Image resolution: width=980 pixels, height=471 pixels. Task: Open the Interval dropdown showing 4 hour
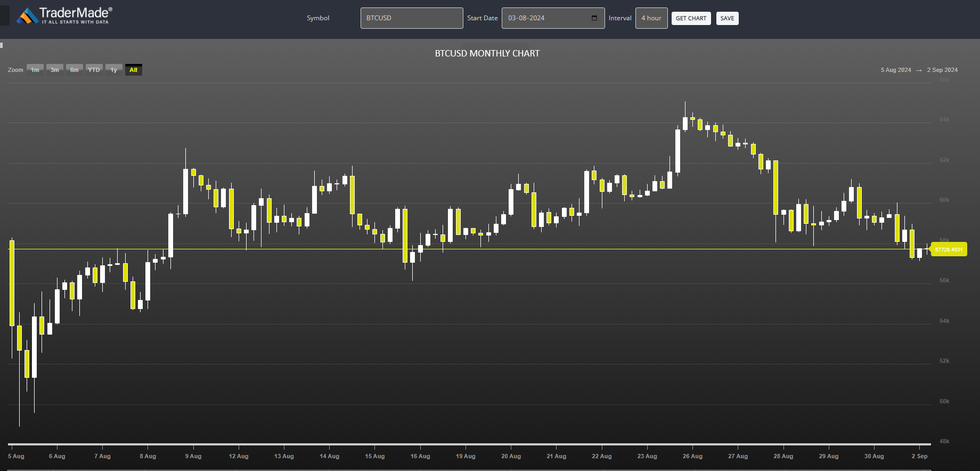651,18
